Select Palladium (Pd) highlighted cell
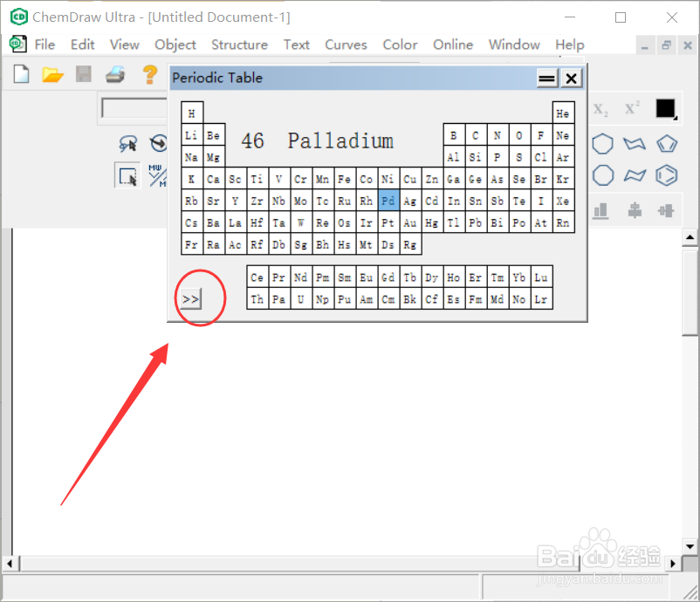This screenshot has width=700, height=602. coord(388,201)
